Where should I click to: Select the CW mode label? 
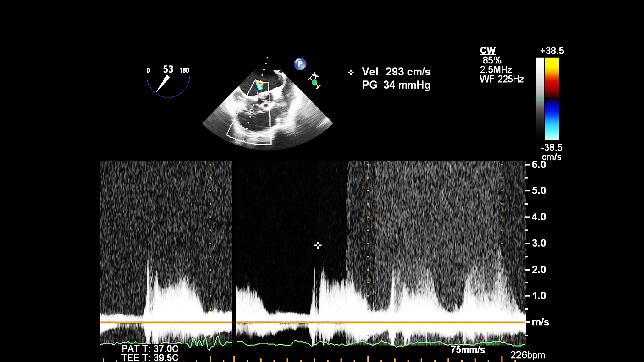[487, 50]
